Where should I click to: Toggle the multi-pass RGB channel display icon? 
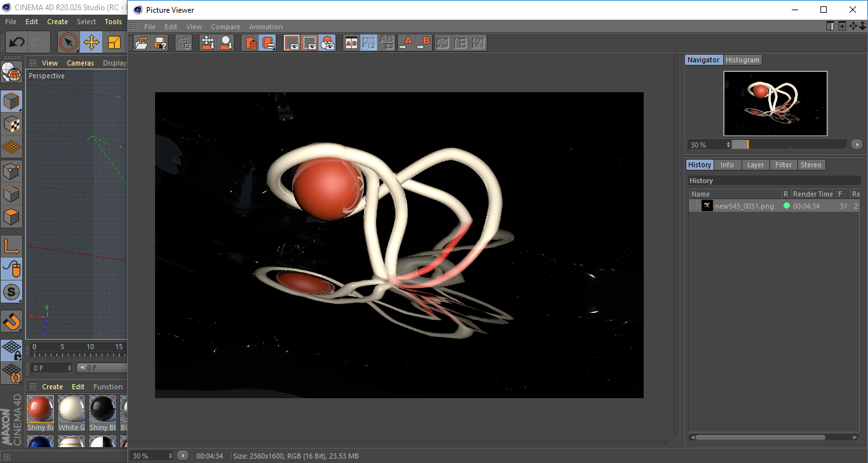click(x=327, y=43)
